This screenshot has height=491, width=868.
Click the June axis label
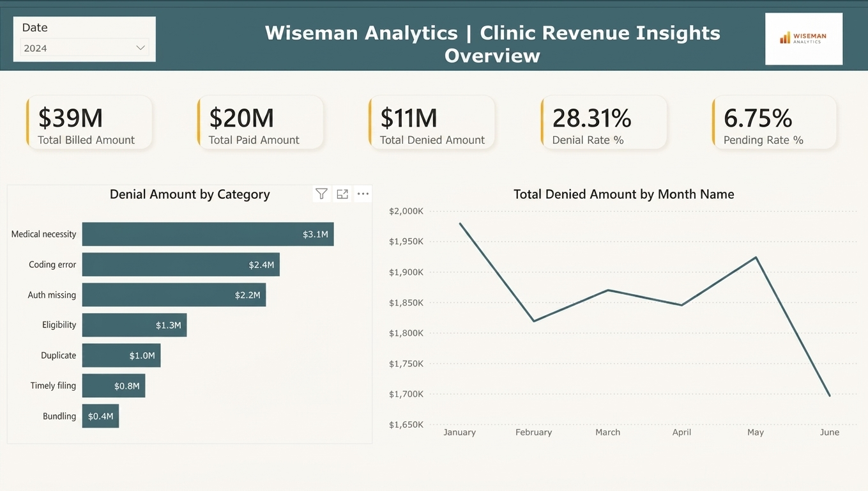point(830,432)
